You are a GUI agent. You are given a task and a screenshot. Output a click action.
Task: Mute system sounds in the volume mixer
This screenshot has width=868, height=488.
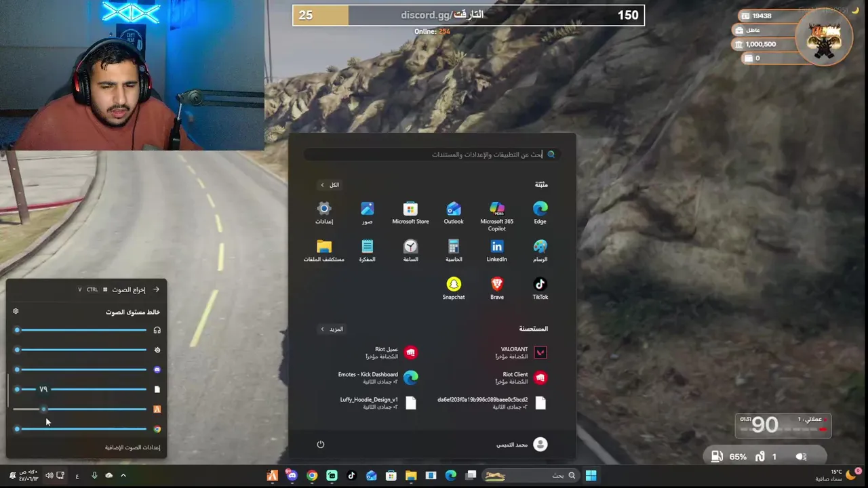click(157, 350)
